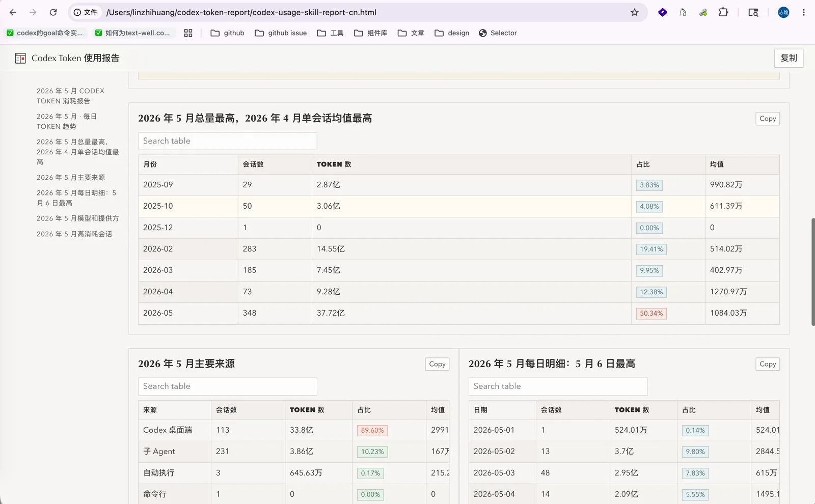
Task: Click the browser address bar URL
Action: (x=241, y=12)
